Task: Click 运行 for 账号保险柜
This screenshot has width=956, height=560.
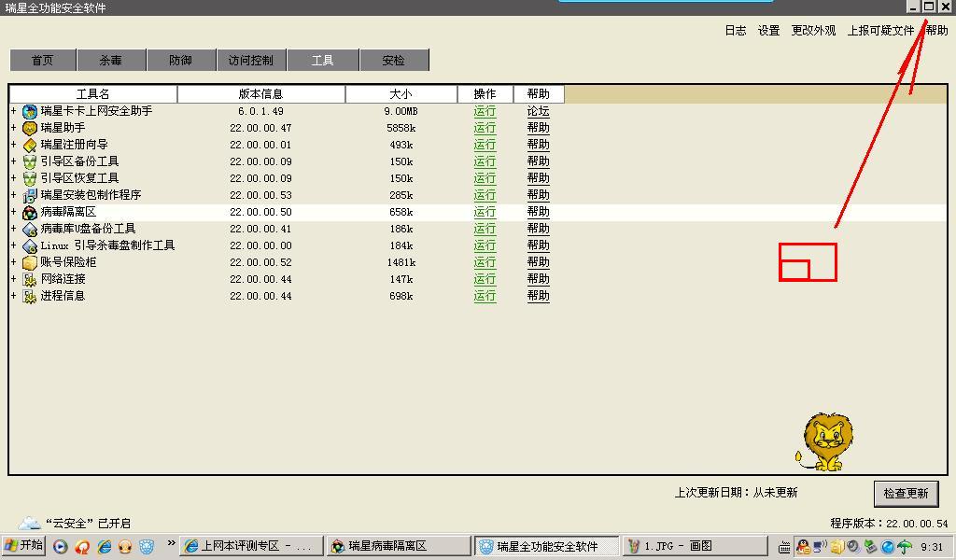Action: [485, 262]
